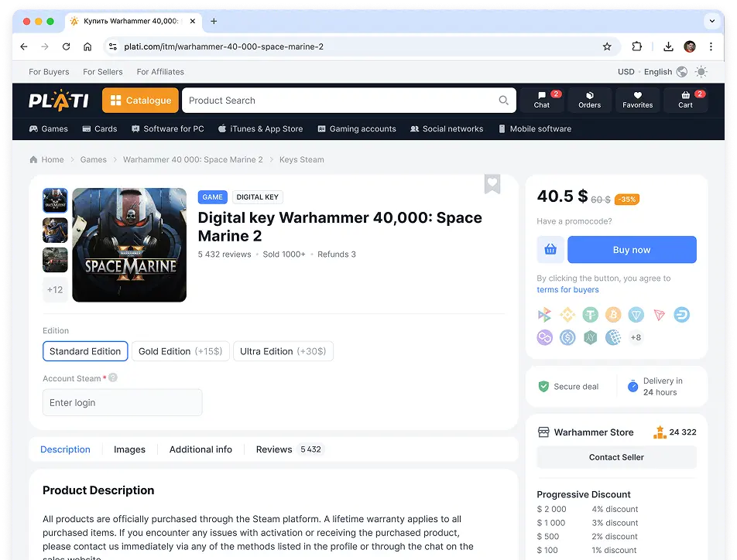Open terms for buyers link

coord(567,290)
